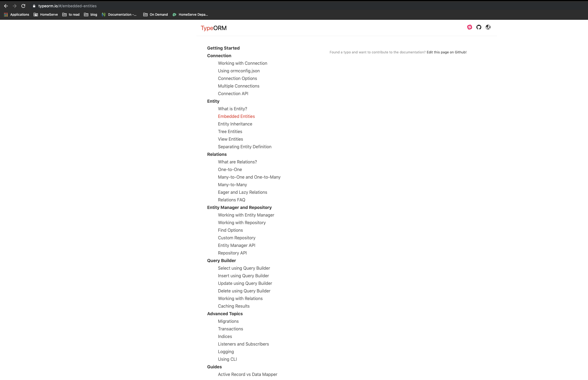Screen dimensions: 588x380
Task: Open Listeners and Subscribers page
Action: pyautogui.click(x=243, y=344)
